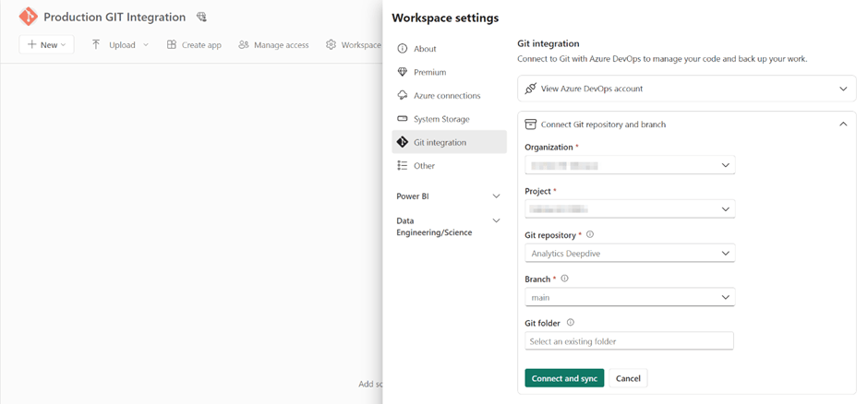868x404 pixels.
Task: Click the Premium diamond sidebar icon
Action: tap(403, 72)
